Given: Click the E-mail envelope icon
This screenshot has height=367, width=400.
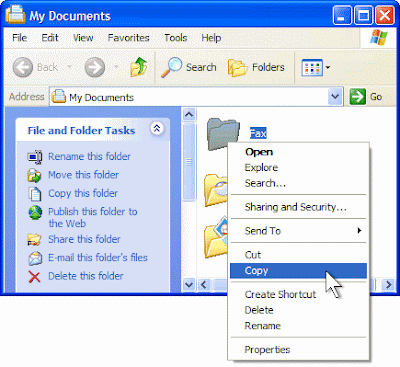Looking at the screenshot, I should click(x=35, y=258).
